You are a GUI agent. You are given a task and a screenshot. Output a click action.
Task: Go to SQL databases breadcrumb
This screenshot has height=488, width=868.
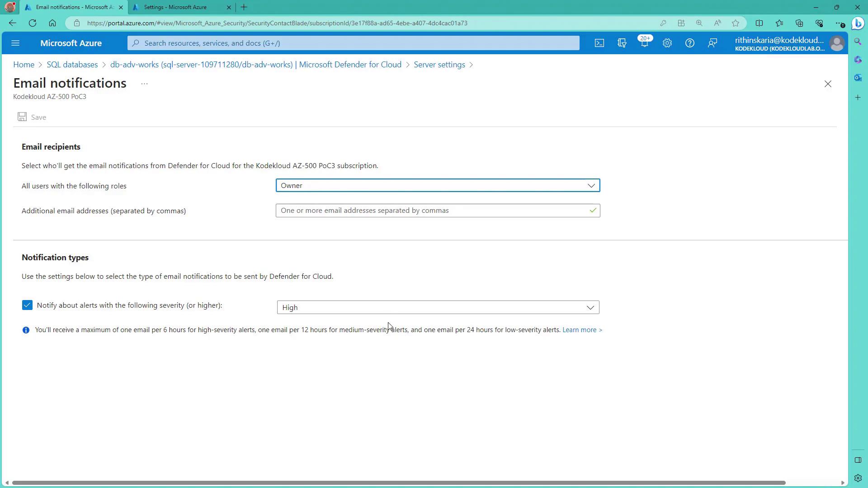[x=72, y=65]
